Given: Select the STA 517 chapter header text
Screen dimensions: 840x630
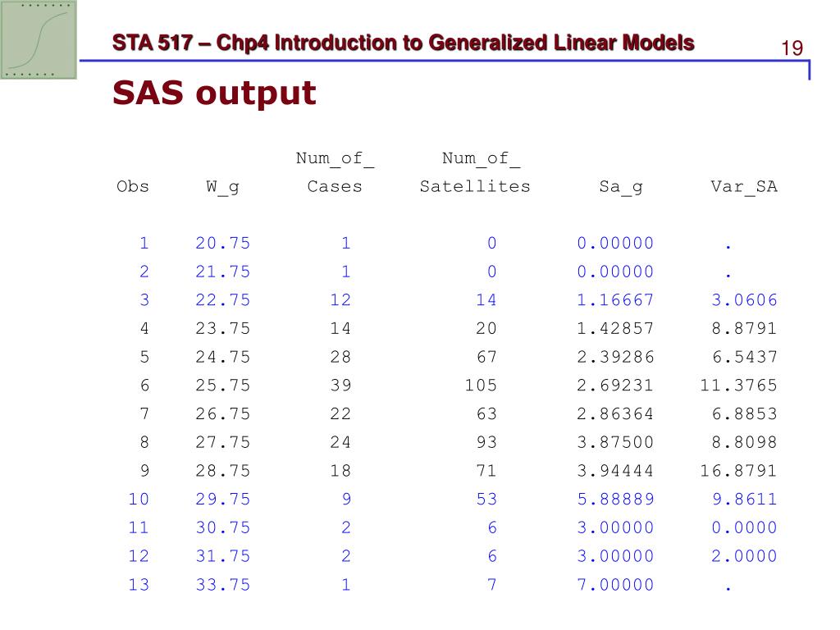Looking at the screenshot, I should pos(403,43).
